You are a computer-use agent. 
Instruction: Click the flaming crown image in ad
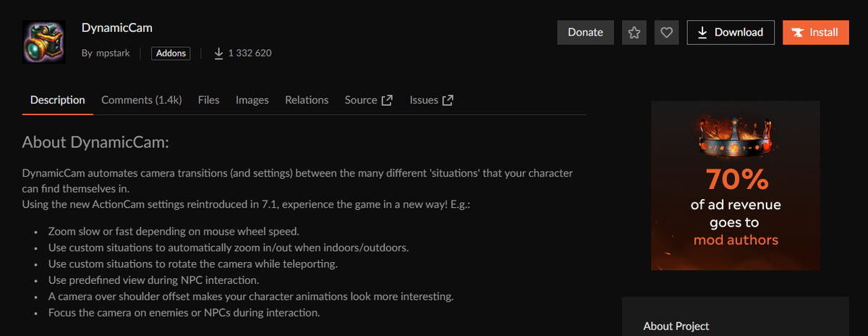[x=735, y=136]
